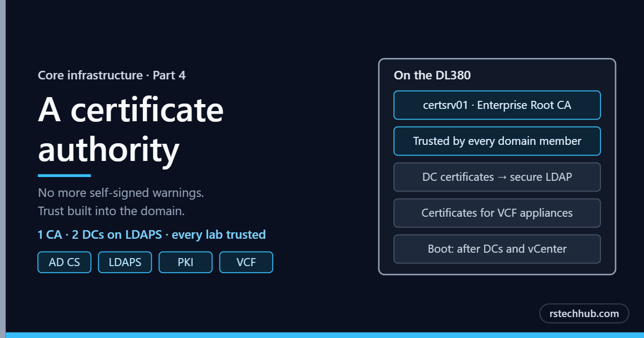Viewport: 644px width, 338px height.
Task: Click 'Trust built into the domain.' line
Action: click(111, 211)
